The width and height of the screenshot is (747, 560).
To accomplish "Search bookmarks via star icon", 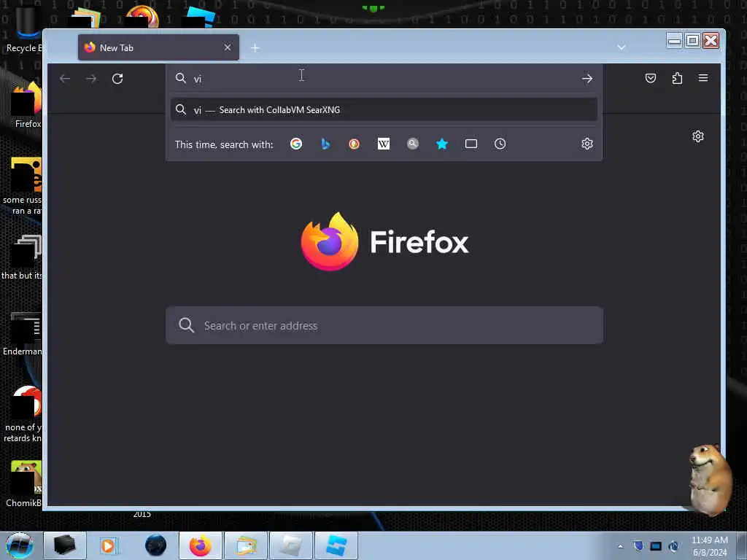I will tap(442, 144).
